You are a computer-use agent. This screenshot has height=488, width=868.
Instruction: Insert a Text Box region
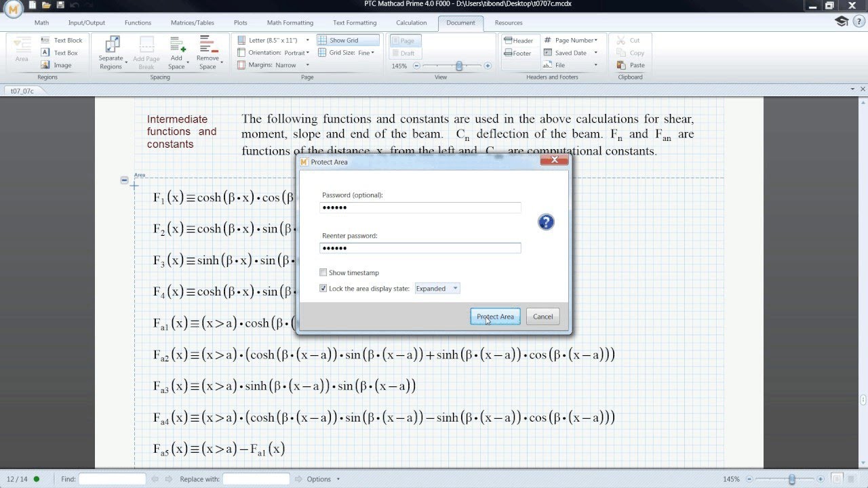[60, 53]
